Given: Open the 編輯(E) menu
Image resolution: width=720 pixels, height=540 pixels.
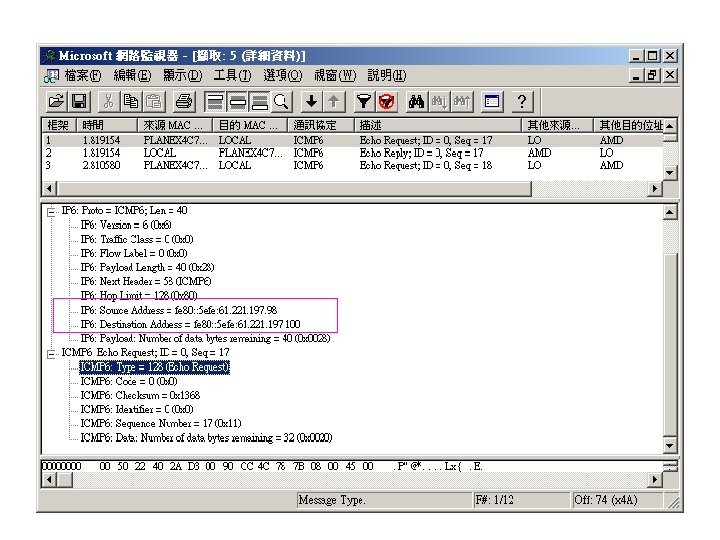Looking at the screenshot, I should tap(132, 75).
